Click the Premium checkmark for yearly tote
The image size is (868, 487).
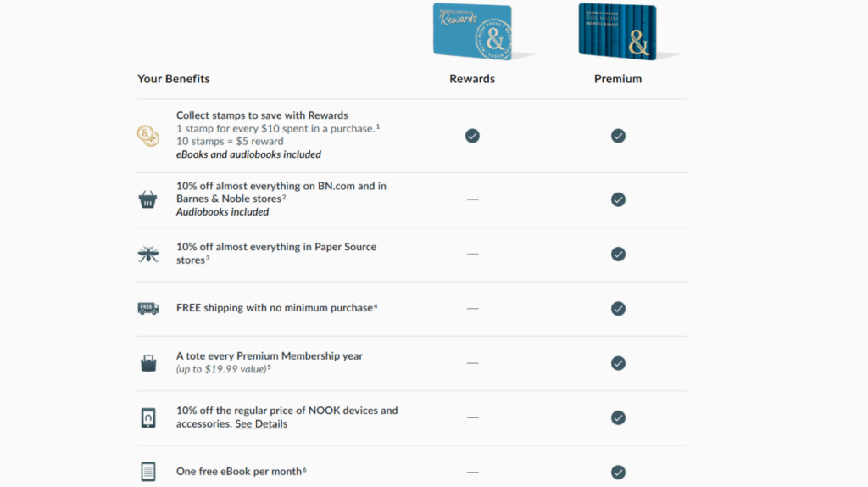[x=618, y=363]
